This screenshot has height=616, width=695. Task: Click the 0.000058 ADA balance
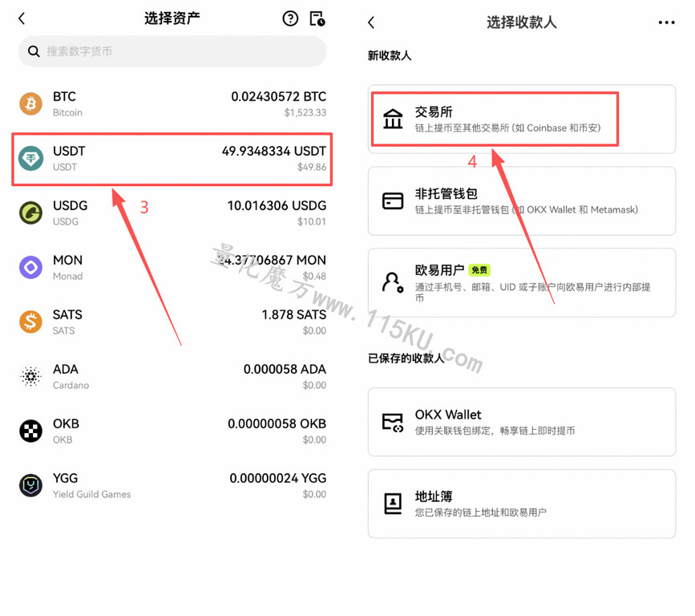285,370
